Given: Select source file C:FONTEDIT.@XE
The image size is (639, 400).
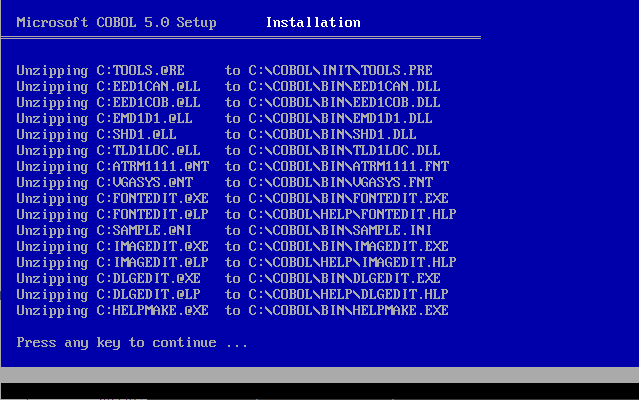Looking at the screenshot, I should [x=152, y=198].
